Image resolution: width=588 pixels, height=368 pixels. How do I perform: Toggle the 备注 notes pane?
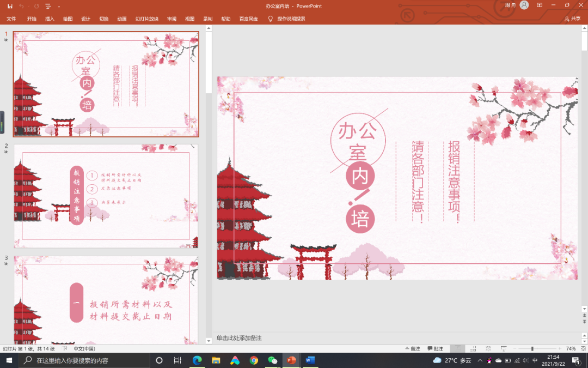pos(413,348)
